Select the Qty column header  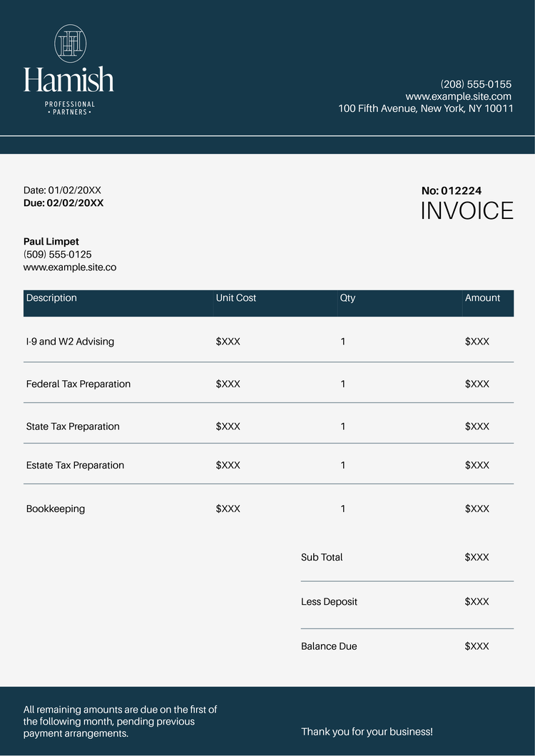(x=347, y=298)
